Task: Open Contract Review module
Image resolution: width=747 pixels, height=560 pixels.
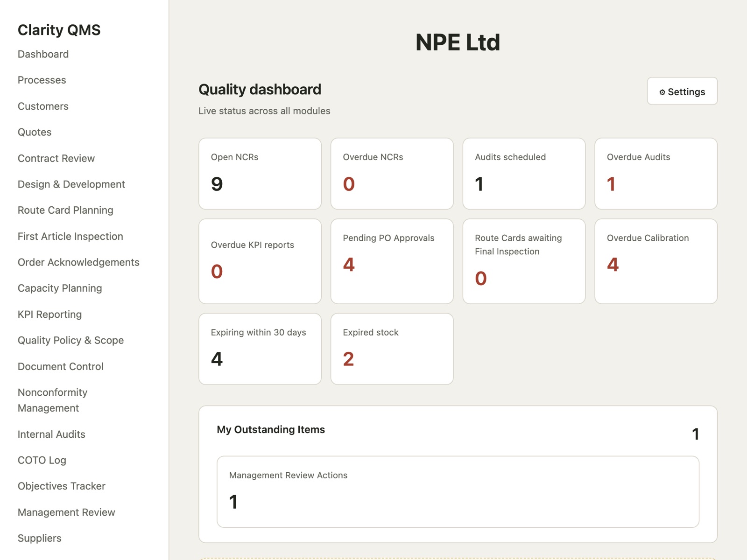Action: (x=56, y=158)
